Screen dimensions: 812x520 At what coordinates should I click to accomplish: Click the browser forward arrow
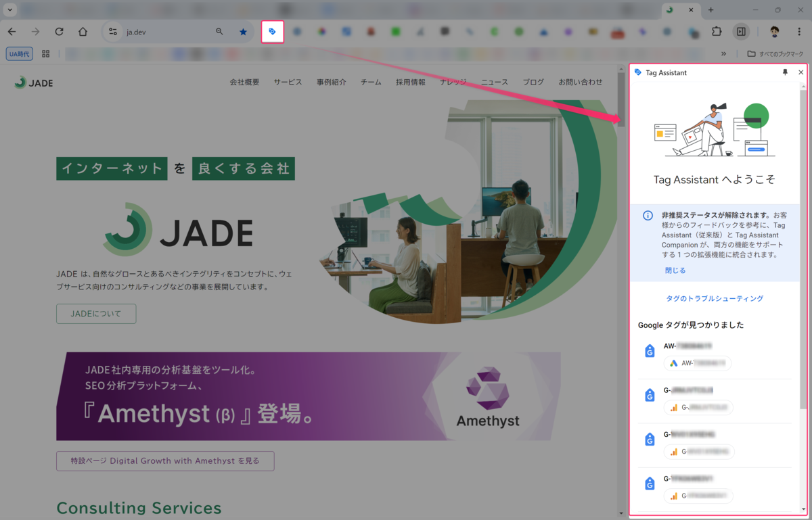point(35,32)
